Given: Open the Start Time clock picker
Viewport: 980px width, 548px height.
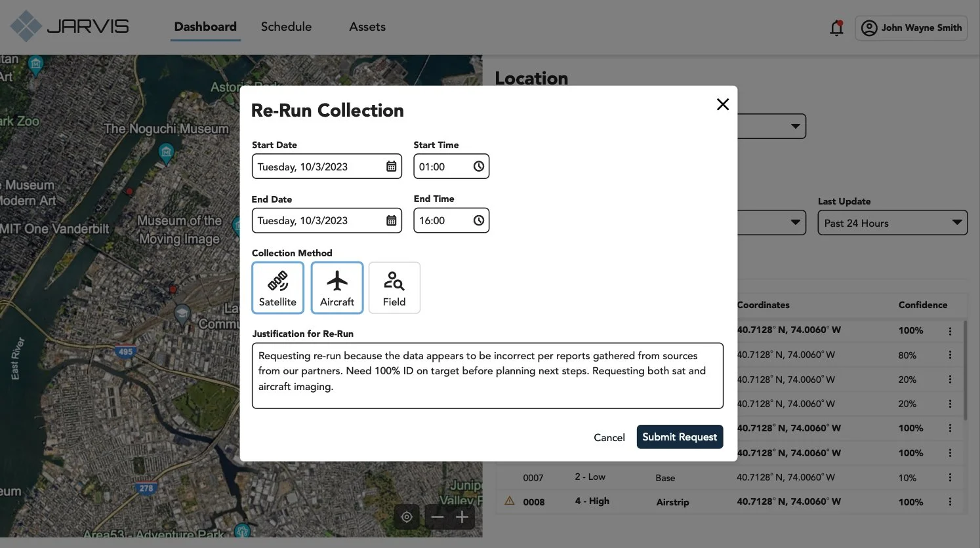Looking at the screenshot, I should click(x=479, y=166).
